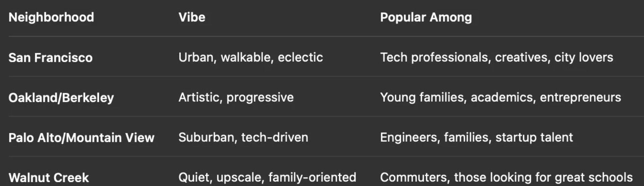Click the "Suburban, tech-driven" vibe cell
644x186 pixels.
coord(243,137)
